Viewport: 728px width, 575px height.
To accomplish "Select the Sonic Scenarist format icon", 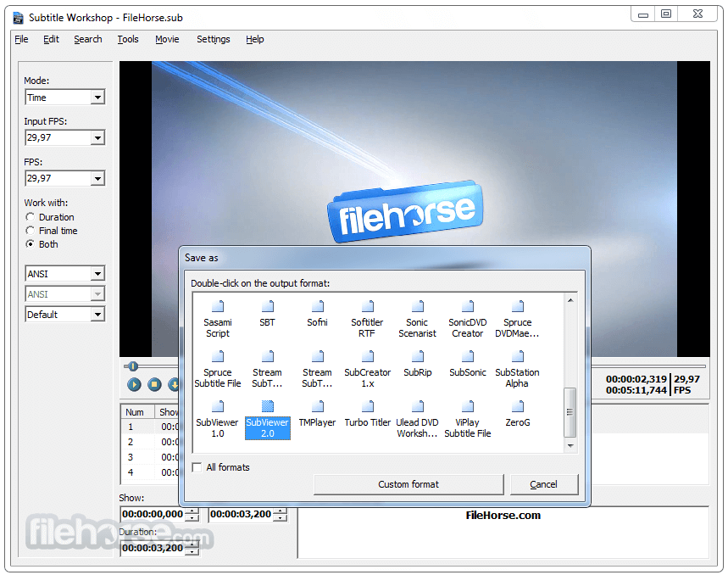I will [x=418, y=306].
